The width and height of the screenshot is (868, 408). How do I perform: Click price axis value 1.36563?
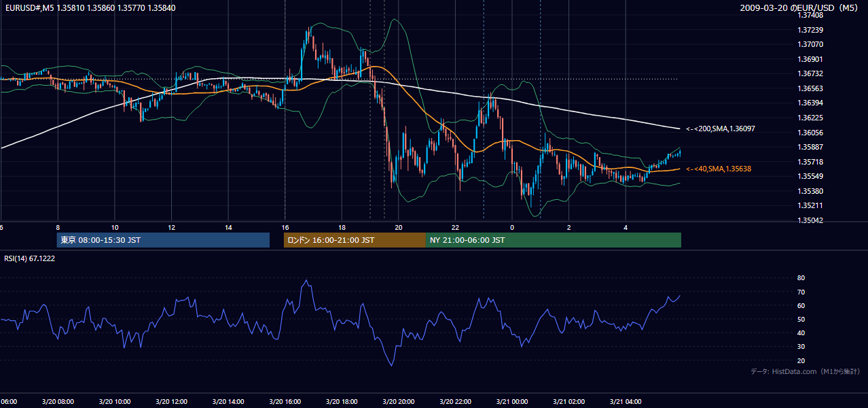[810, 88]
